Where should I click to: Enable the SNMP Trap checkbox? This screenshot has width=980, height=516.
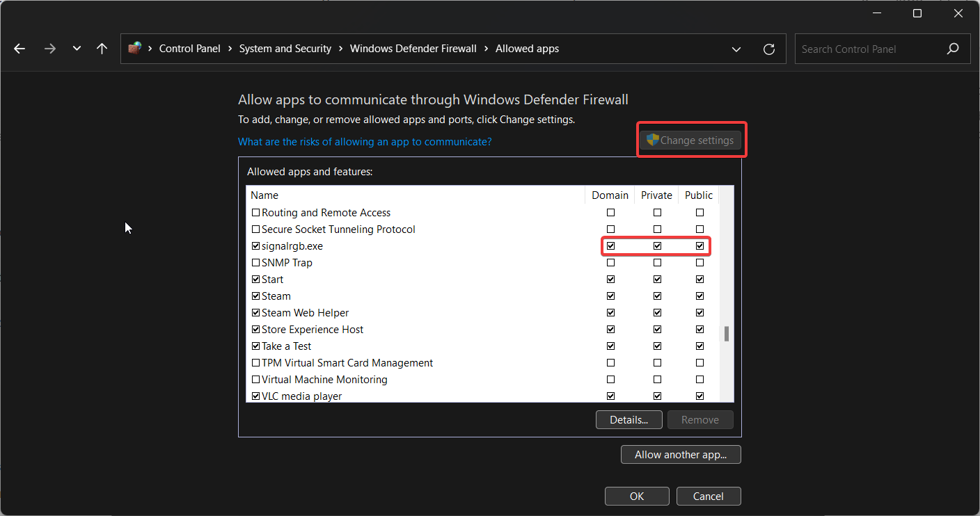tap(255, 263)
